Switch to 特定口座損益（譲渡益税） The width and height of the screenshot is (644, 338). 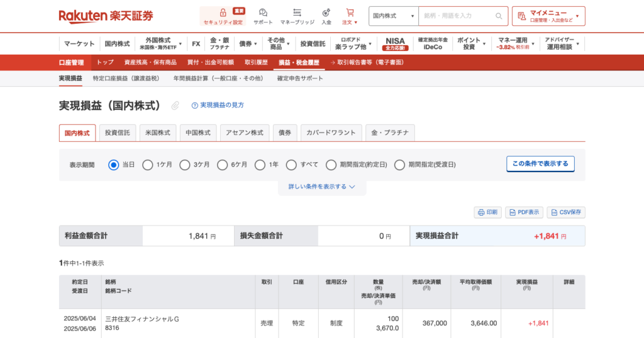point(126,79)
